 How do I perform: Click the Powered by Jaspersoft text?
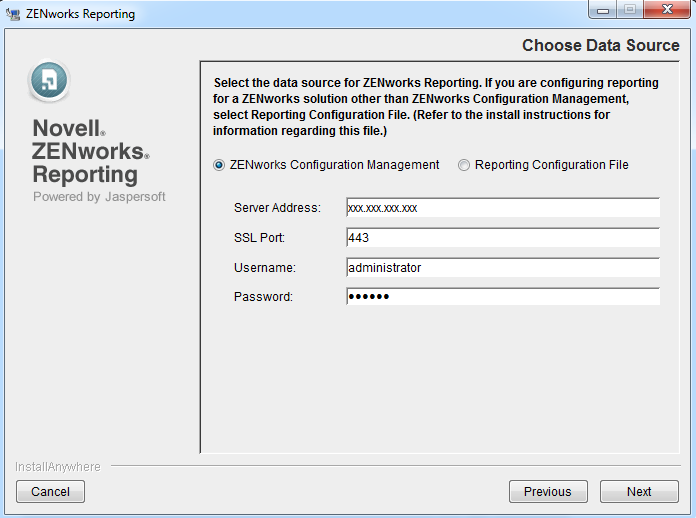coord(99,197)
